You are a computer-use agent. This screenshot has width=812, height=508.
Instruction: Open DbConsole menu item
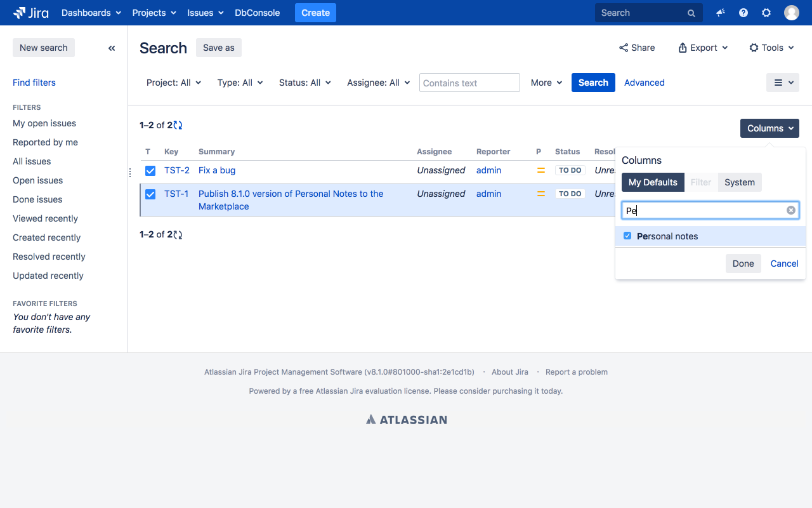point(257,13)
